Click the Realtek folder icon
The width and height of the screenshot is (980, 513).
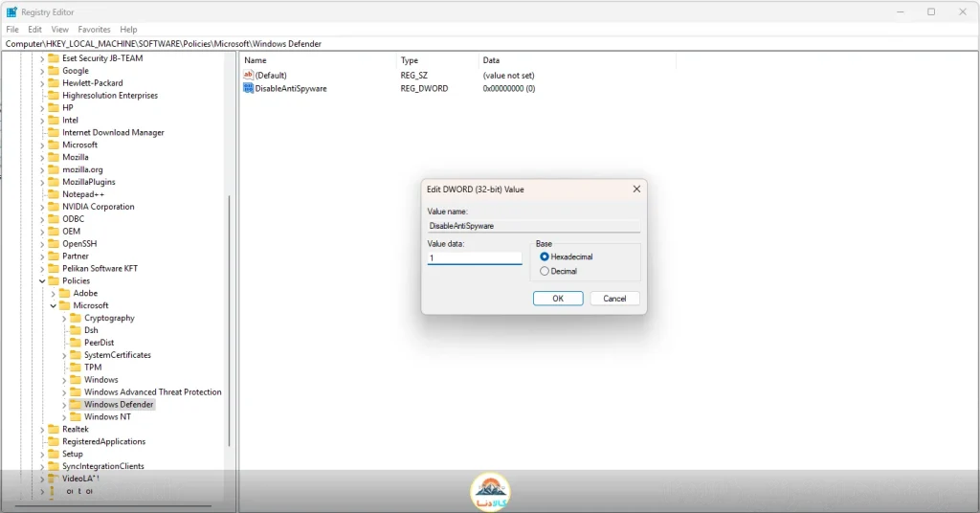[54, 430]
